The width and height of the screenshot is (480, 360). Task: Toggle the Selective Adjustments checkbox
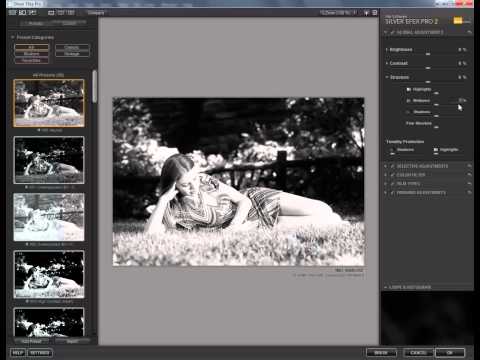[393, 166]
